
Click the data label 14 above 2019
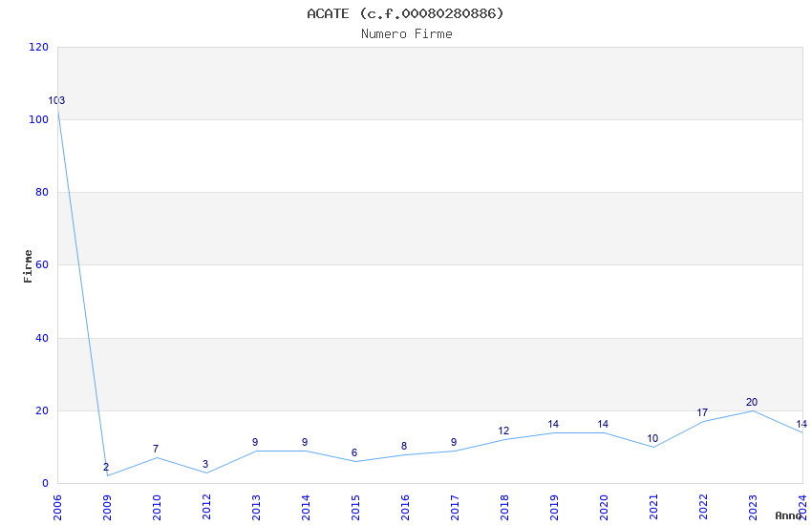click(553, 424)
